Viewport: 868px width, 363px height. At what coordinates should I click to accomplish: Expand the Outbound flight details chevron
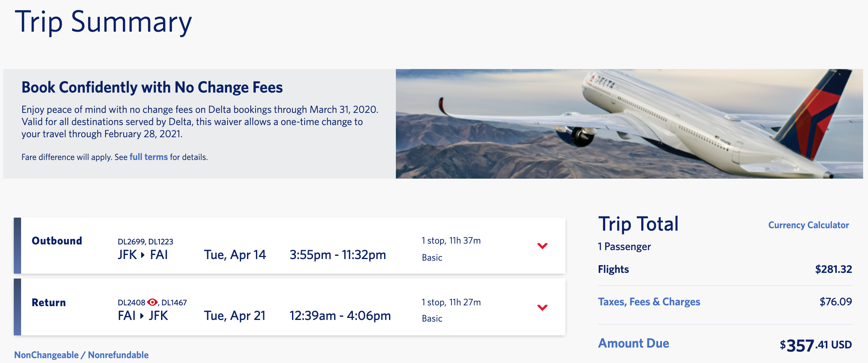click(542, 246)
